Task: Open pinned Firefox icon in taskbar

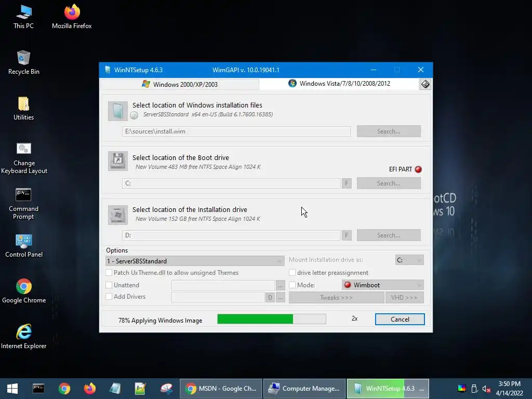Action: (89, 389)
